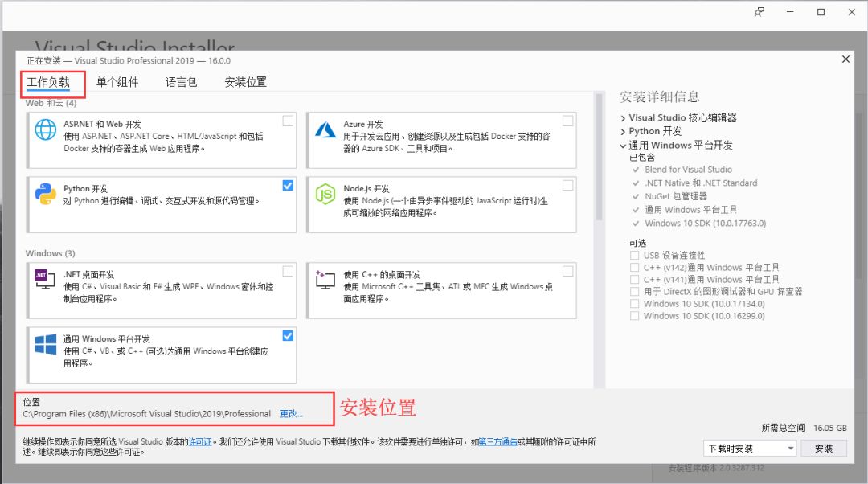Viewport: 868px width, 484px height.
Task: Switch to the 单个组件 tab
Action: click(x=117, y=82)
